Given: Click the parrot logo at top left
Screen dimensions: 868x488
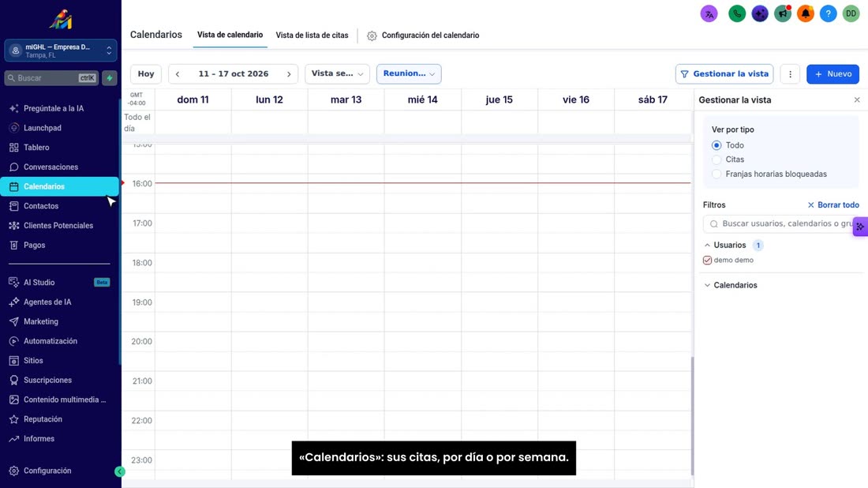Looking at the screenshot, I should coord(60,20).
